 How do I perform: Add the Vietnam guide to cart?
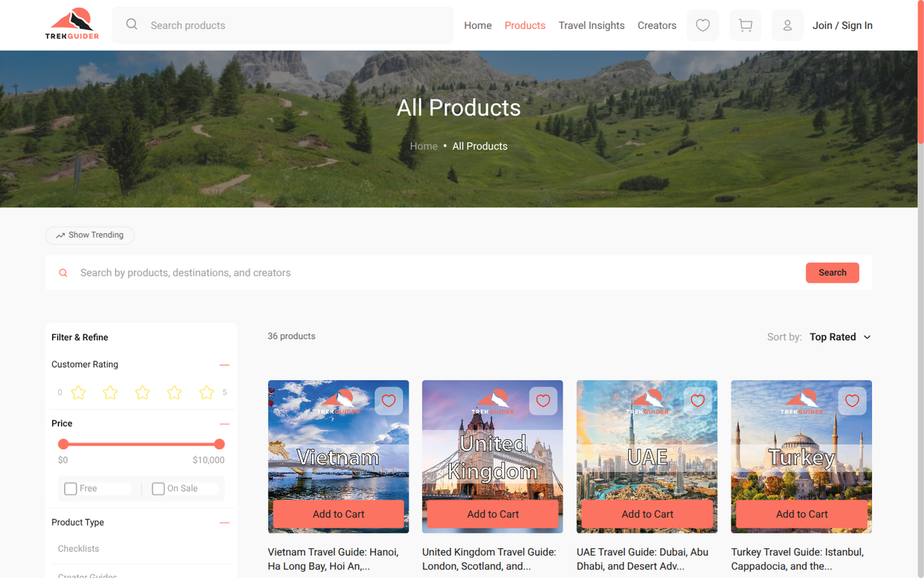click(x=339, y=514)
